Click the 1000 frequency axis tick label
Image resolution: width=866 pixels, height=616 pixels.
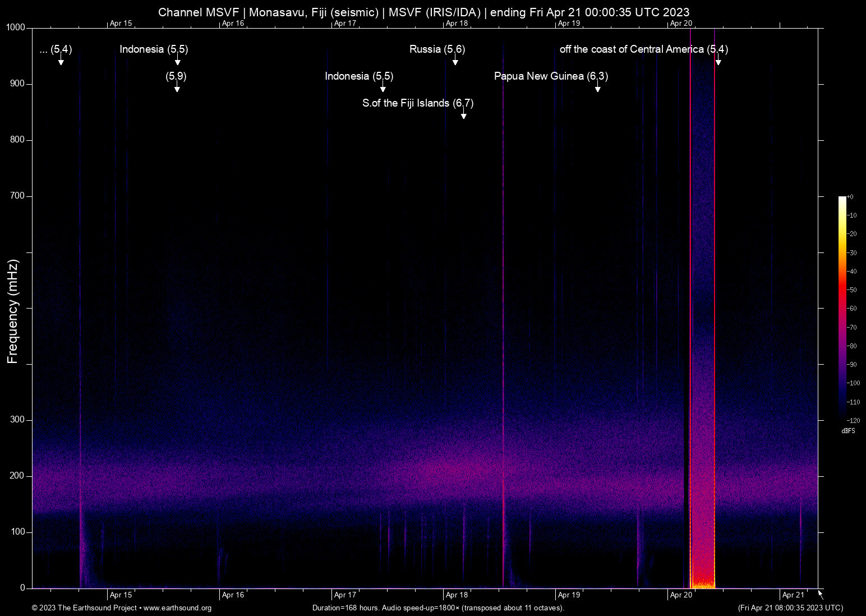point(16,27)
